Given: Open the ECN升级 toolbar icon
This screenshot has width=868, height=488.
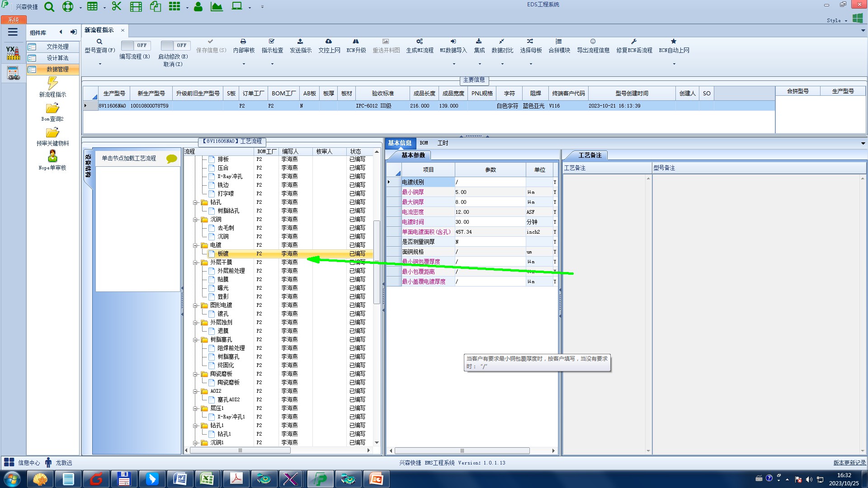Looking at the screenshot, I should tap(356, 42).
